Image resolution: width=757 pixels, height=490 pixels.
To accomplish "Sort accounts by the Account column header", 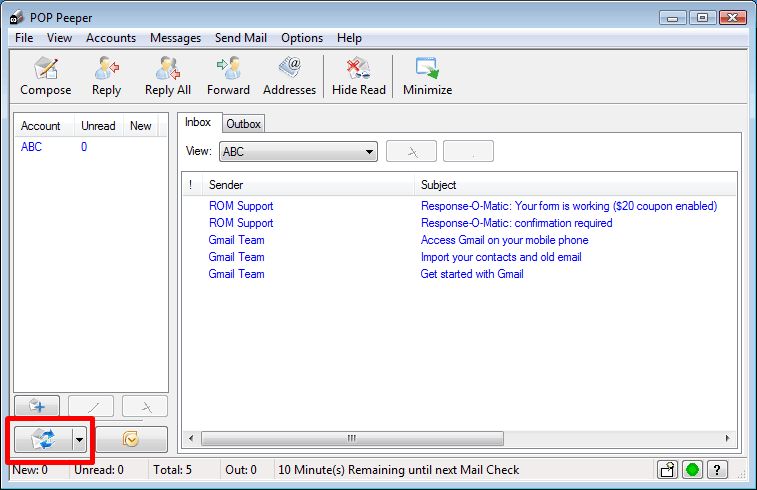I will click(44, 126).
